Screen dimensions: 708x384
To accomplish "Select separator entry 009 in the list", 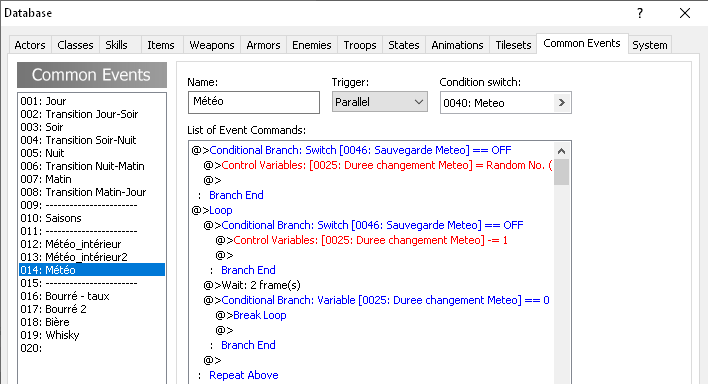I will point(92,205).
